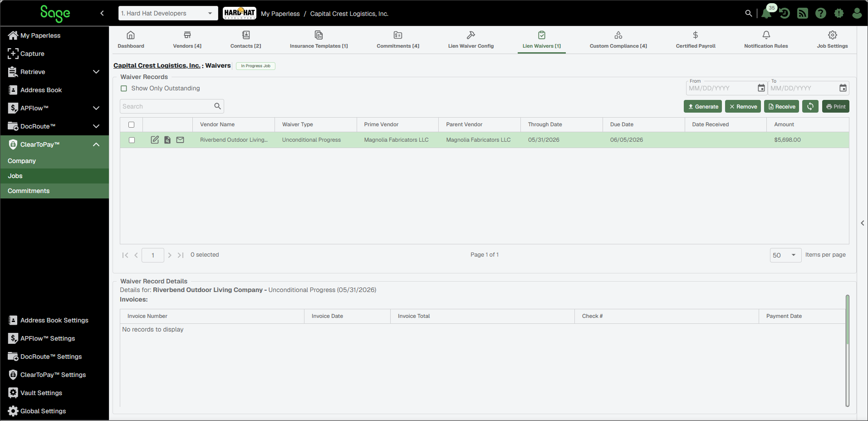
Task: Switch to the Vendors [4] tab
Action: coord(187,40)
